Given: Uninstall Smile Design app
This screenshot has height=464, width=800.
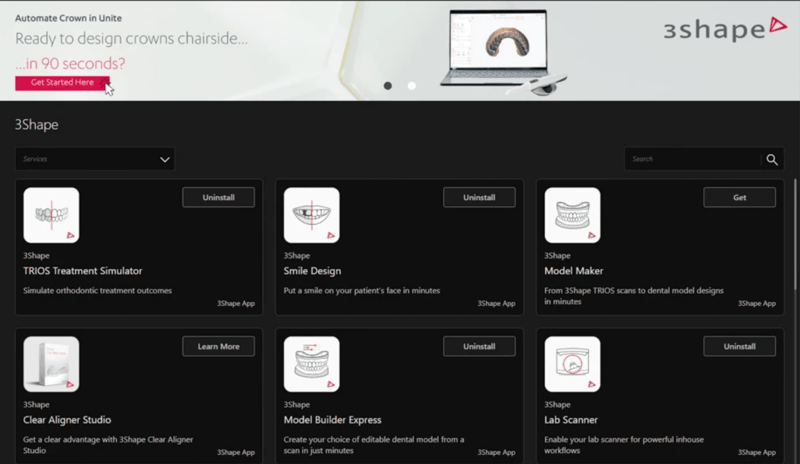Looking at the screenshot, I should [x=479, y=198].
